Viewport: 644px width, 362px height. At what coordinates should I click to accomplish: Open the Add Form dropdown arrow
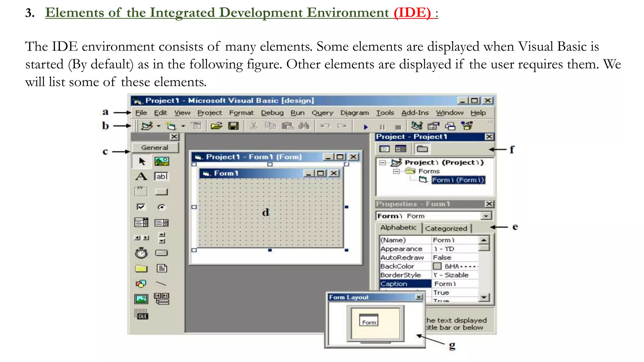click(183, 126)
